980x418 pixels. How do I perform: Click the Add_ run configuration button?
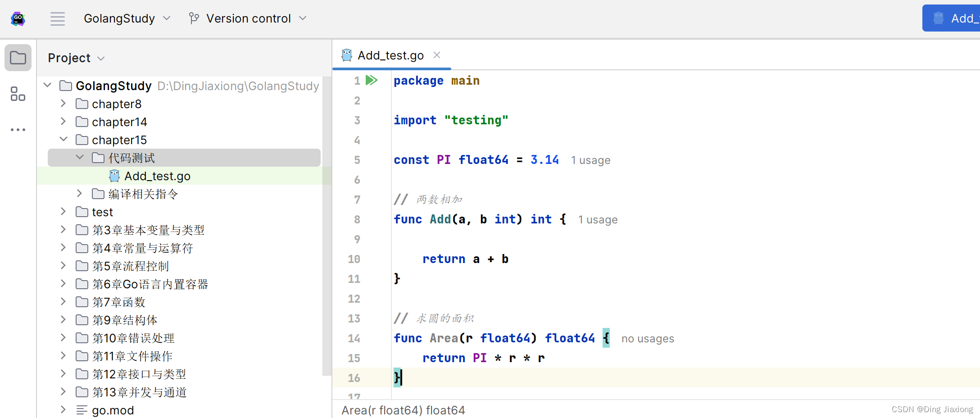coord(951,18)
